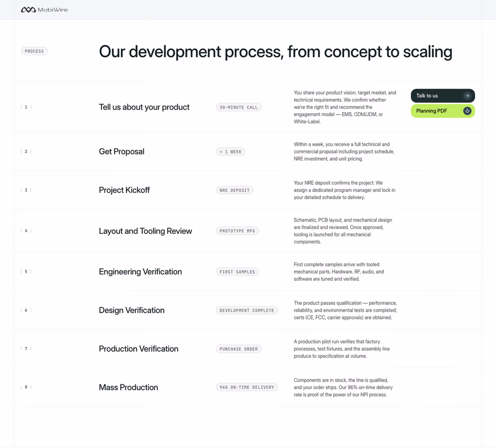496x448 pixels.
Task: Select 'Production Verification' title
Action: tap(139, 349)
